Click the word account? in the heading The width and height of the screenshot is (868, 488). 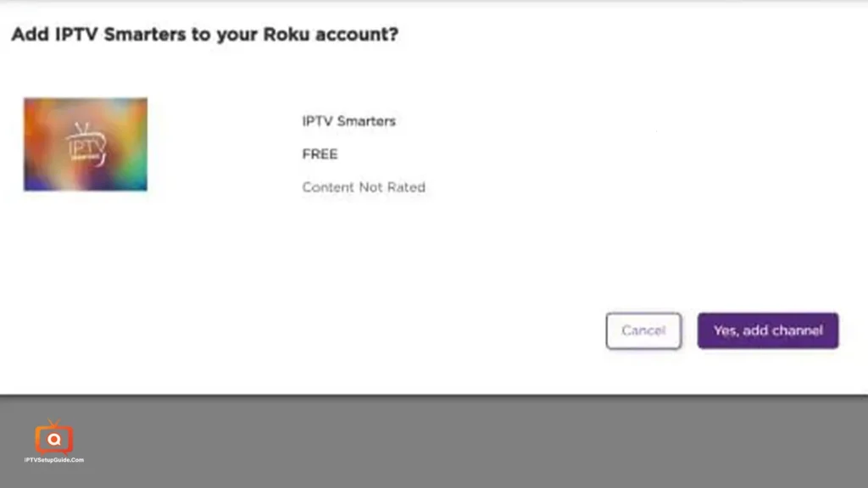point(357,34)
